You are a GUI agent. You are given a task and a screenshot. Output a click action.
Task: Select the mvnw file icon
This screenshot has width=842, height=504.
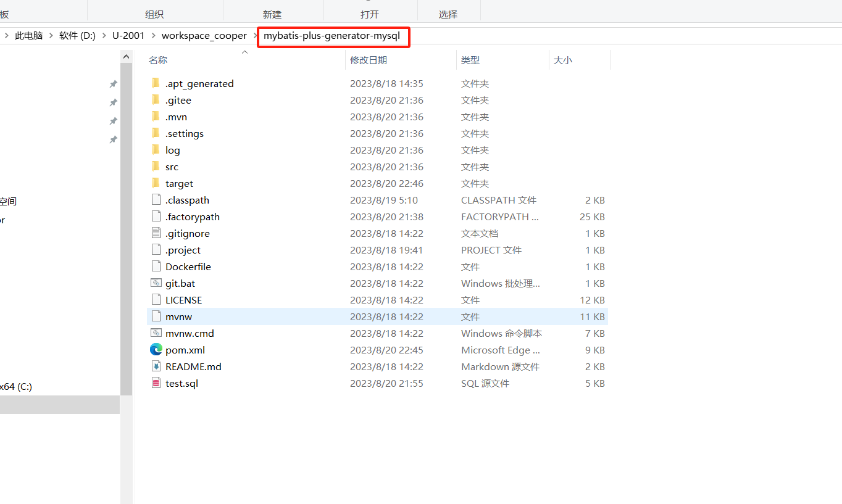156,316
